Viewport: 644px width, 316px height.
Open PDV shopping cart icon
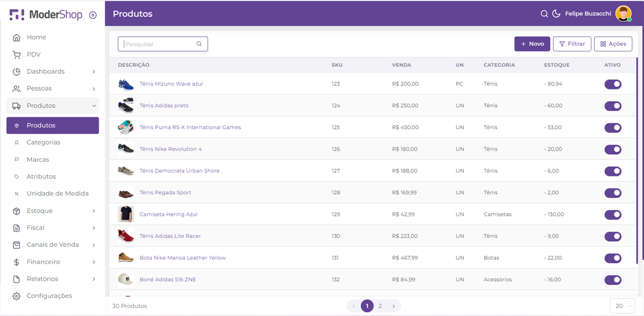pos(17,55)
